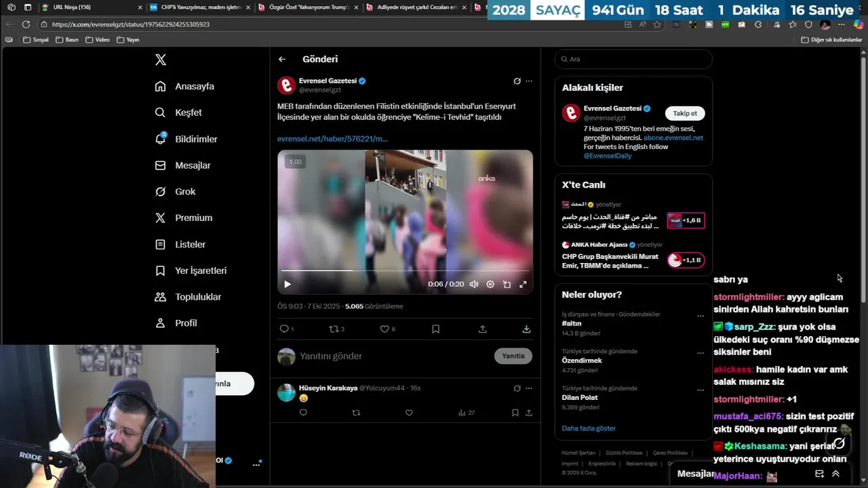The width and height of the screenshot is (868, 488).
Task: Open options for Özendirmek trend
Action: 701,353
